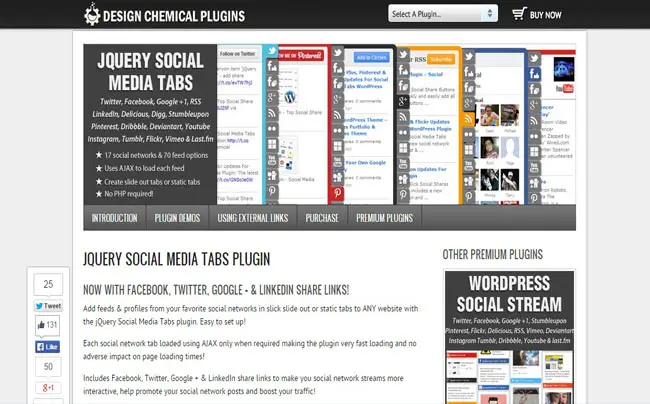Click the Google +1 share button

click(49, 388)
